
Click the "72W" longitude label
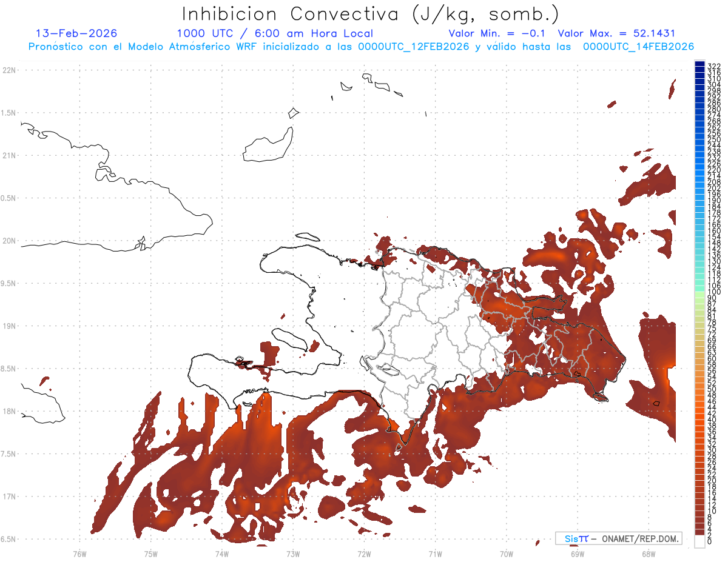tap(364, 554)
